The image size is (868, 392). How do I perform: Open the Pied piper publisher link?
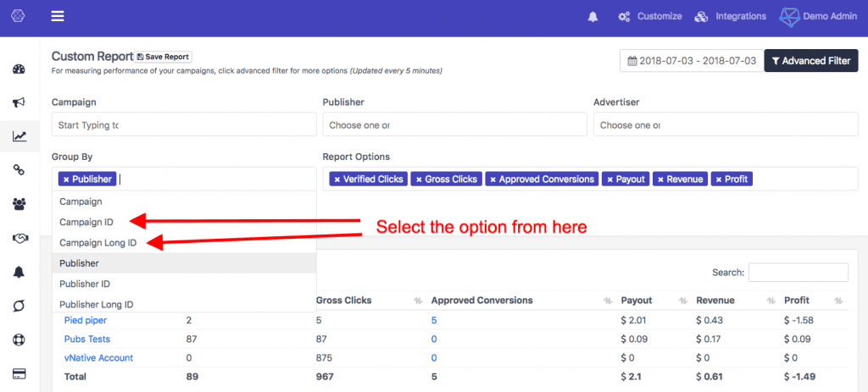(x=86, y=319)
